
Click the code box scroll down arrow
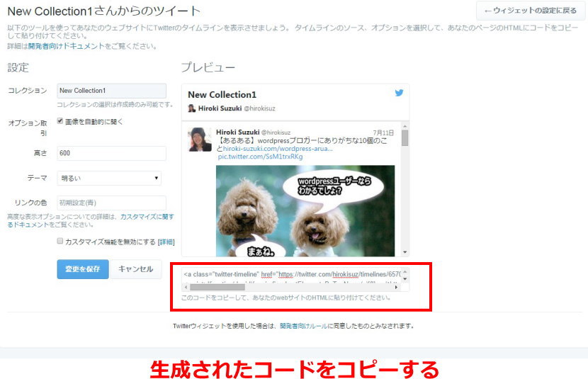[405, 279]
